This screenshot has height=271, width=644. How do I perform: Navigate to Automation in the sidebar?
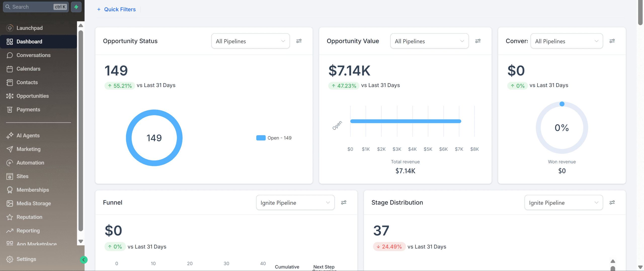[x=30, y=163]
